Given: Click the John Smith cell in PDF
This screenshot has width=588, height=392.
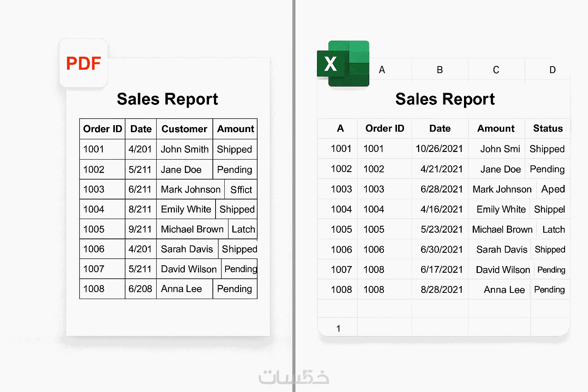Looking at the screenshot, I should [x=185, y=149].
